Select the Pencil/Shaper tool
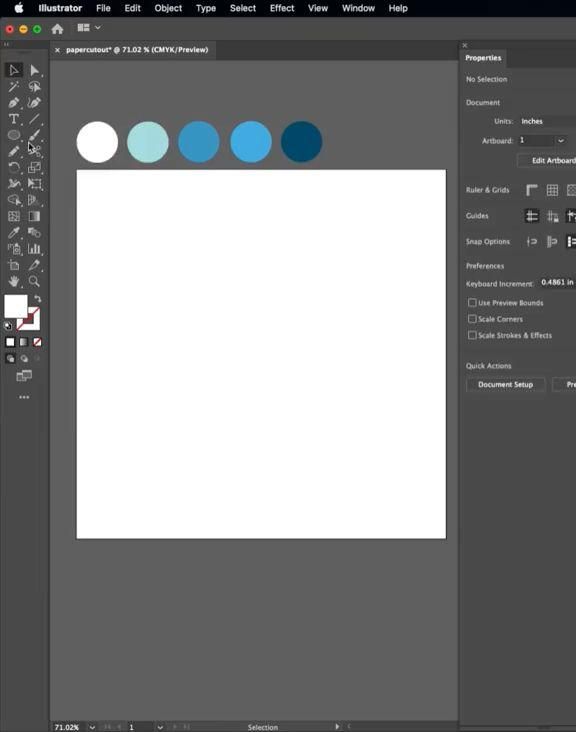576x732 pixels. point(14,151)
